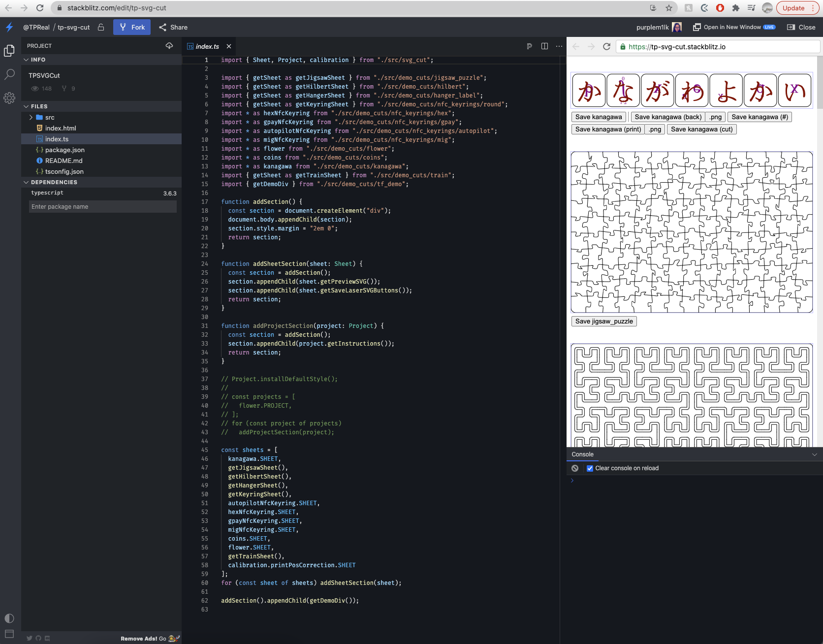
Task: Clear the console using the ban icon
Action: pos(575,468)
